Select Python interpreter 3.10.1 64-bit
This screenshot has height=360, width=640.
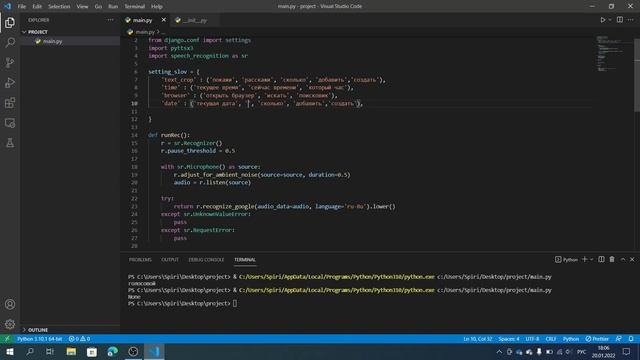tap(40, 339)
